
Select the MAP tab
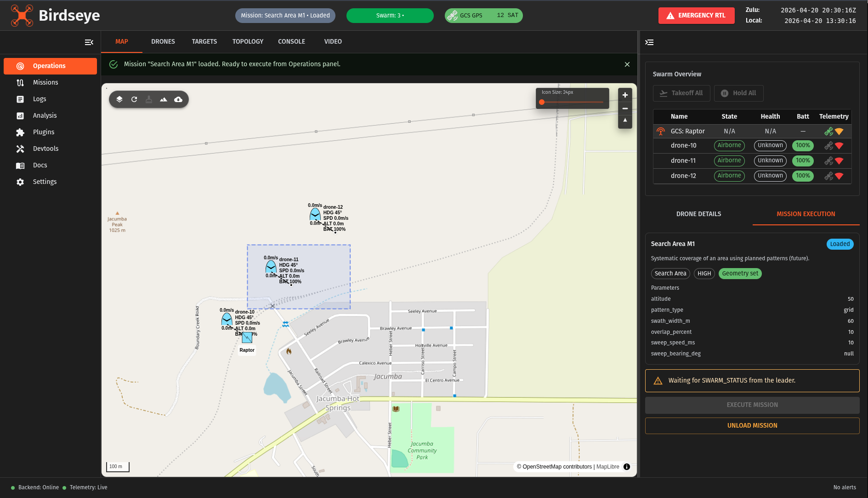(122, 41)
